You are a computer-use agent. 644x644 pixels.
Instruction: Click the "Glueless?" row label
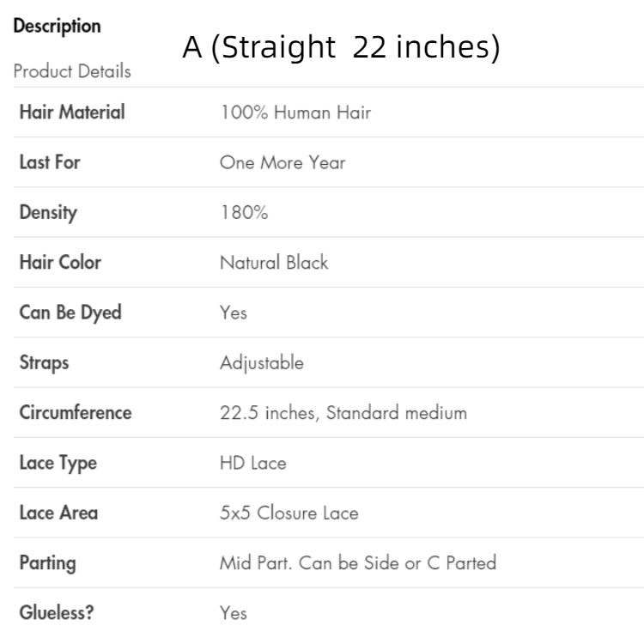point(55,613)
